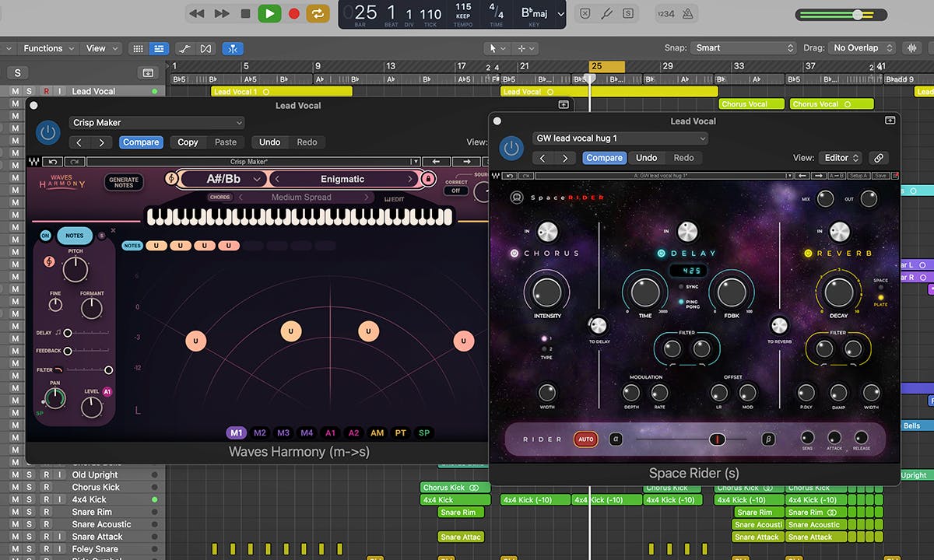
Task: Click the Rider beta button
Action: coord(768,439)
